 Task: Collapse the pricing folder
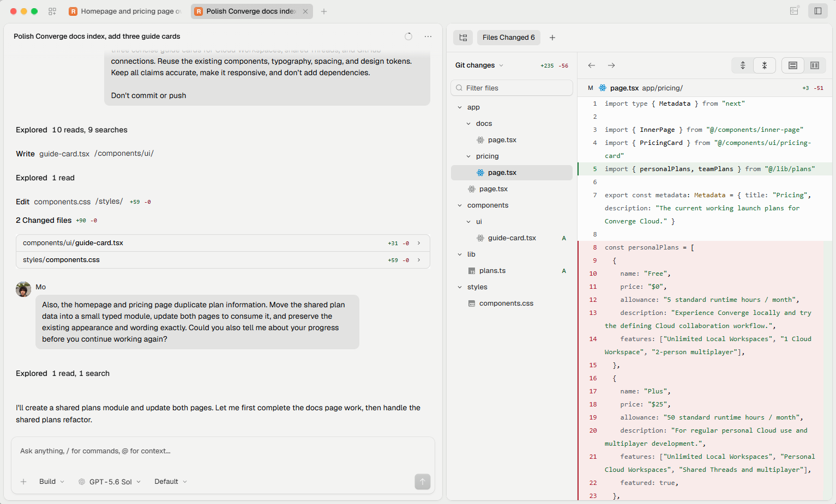coord(512,156)
